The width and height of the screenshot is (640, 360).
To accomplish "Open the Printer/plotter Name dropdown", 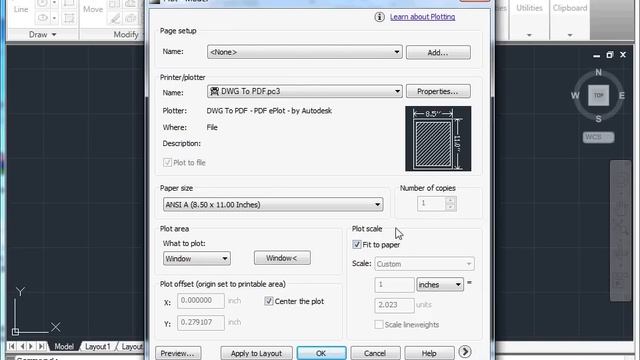I will click(x=304, y=91).
